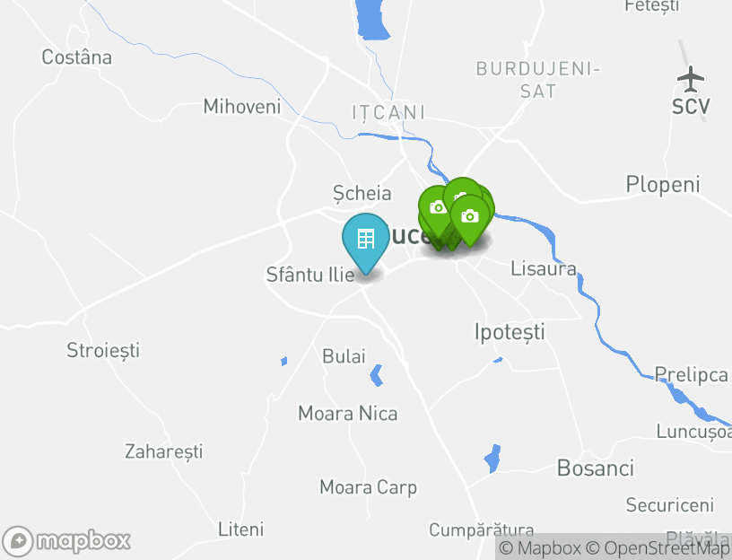Open the Mapbox logo link

pyautogui.click(x=65, y=541)
